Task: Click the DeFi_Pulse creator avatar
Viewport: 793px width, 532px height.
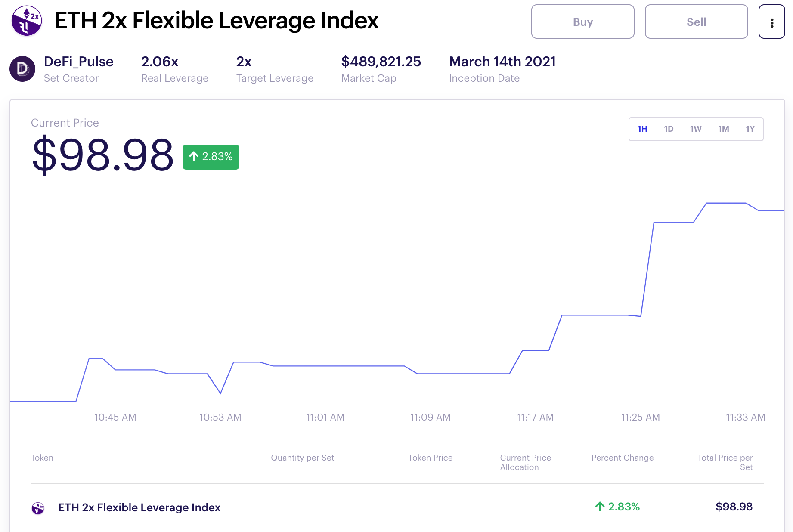Action: tap(22, 69)
